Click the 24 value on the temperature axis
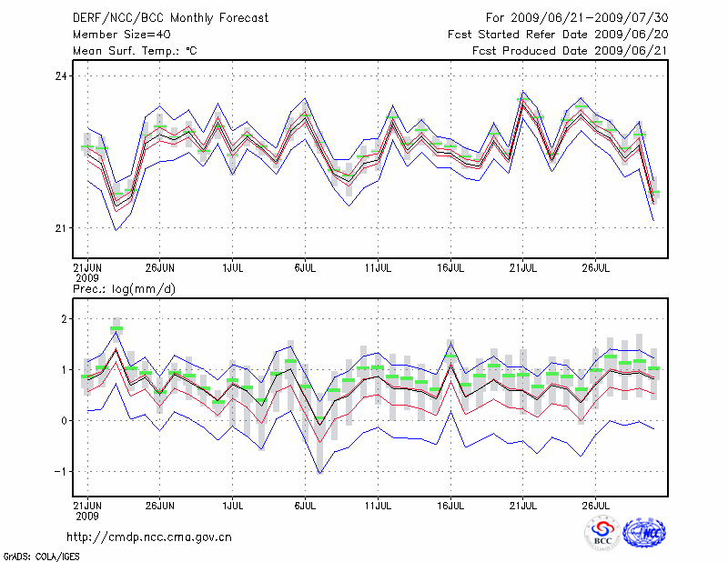728x562 pixels. [61, 75]
